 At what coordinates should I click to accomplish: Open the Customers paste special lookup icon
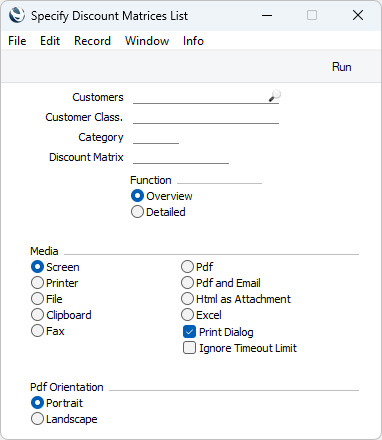[x=275, y=96]
